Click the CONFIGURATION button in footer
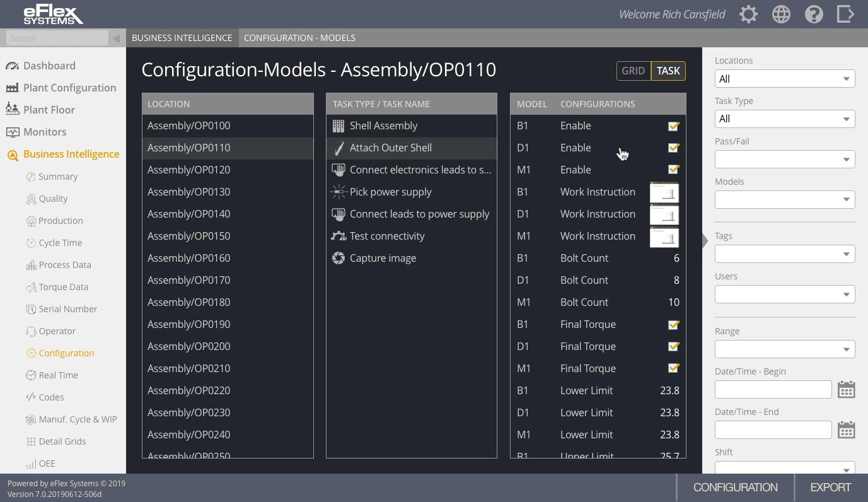Viewport: 868px width, 502px height. point(735,487)
